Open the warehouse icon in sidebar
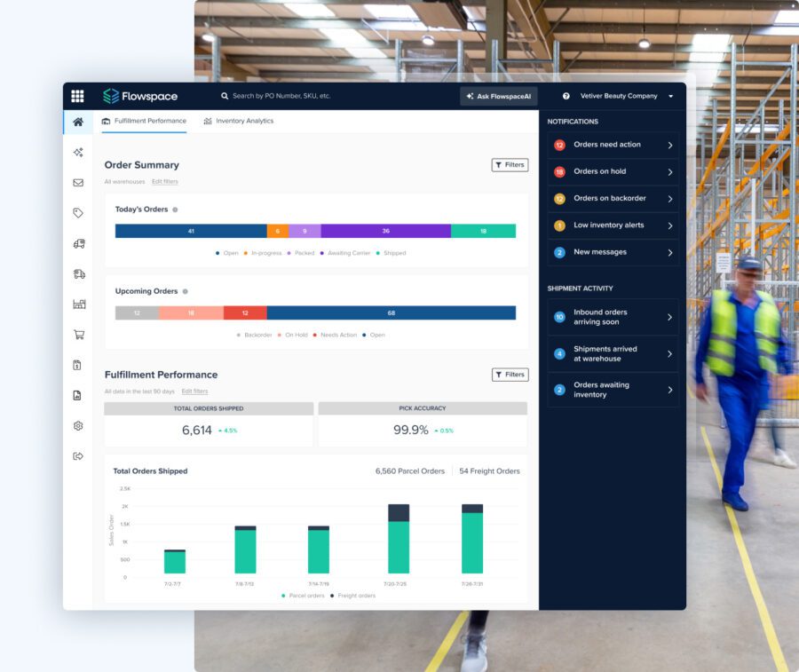The height and width of the screenshot is (672, 799). 78,304
